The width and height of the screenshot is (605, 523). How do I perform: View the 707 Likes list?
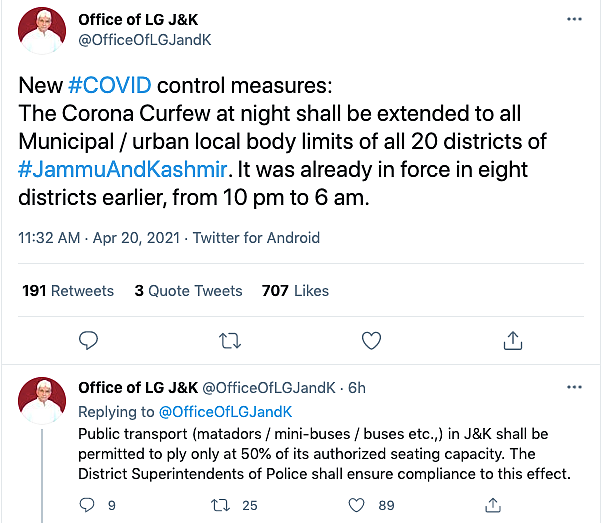click(x=295, y=291)
